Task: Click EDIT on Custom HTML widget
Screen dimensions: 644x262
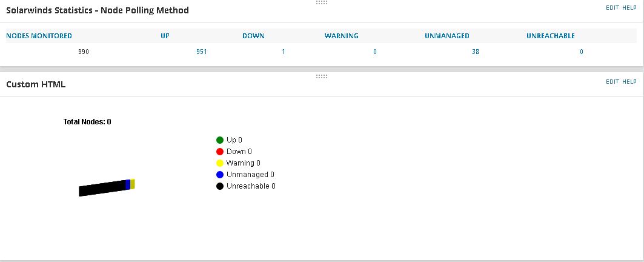Action: pos(612,81)
